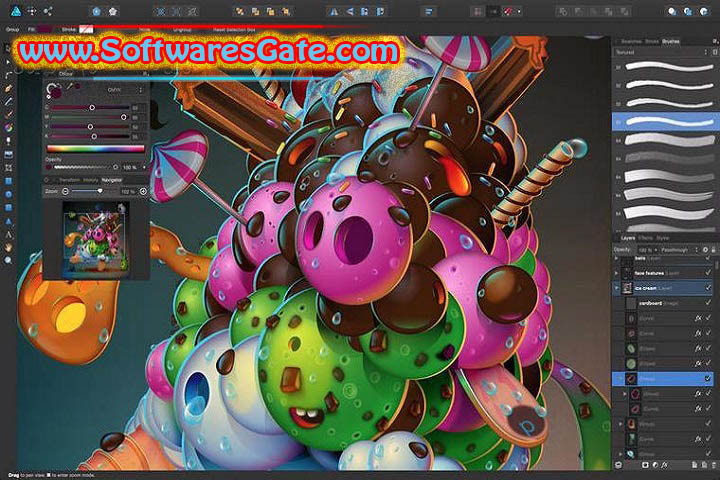The width and height of the screenshot is (720, 480).
Task: Switch to the Export persona icon
Action: (48, 11)
